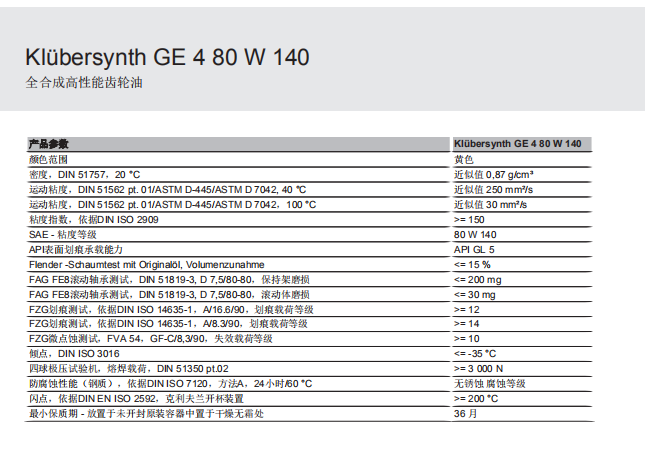Click the value '<= 30 mg'
This screenshot has width=645, height=451.
coord(474,295)
